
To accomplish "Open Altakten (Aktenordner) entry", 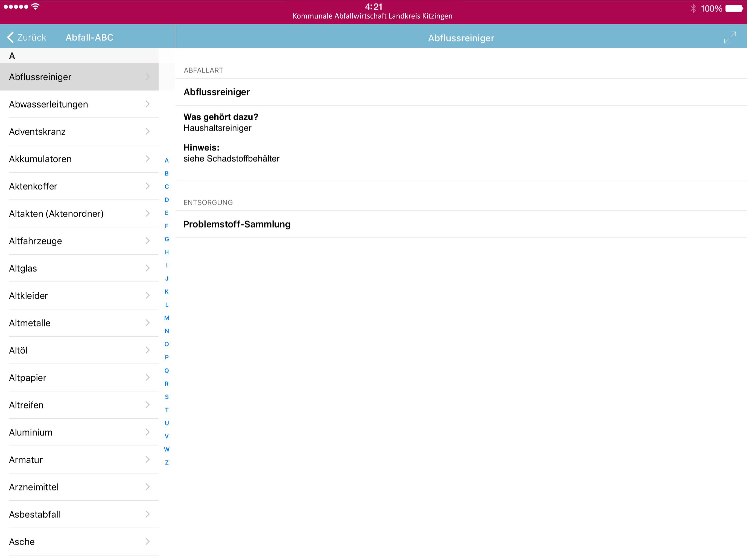I will click(x=79, y=214).
